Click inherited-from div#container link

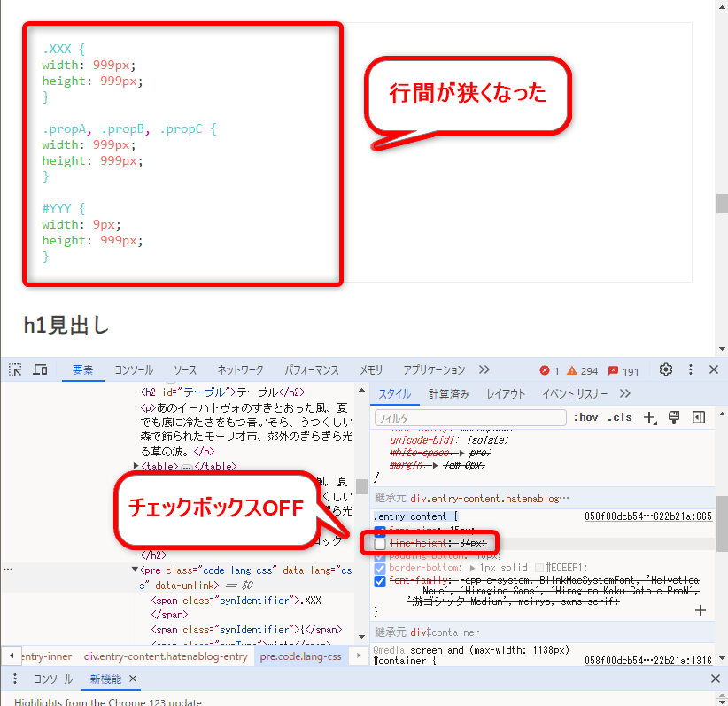point(445,632)
